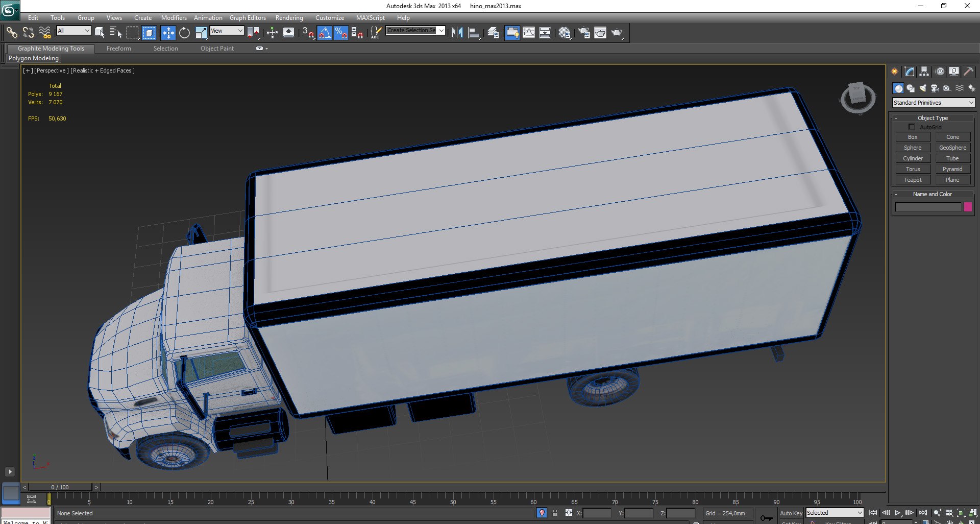This screenshot has height=524, width=980.
Task: Click the Bind to Space Warp icon
Action: tap(45, 33)
